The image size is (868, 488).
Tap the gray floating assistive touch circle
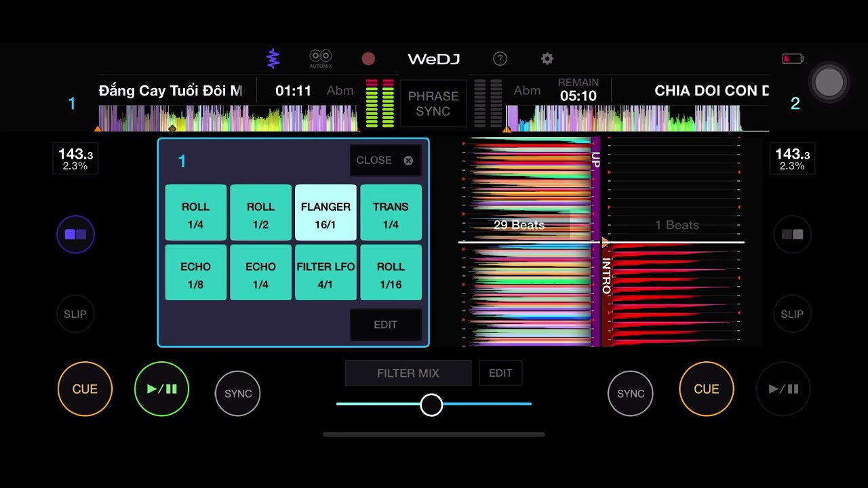click(829, 82)
